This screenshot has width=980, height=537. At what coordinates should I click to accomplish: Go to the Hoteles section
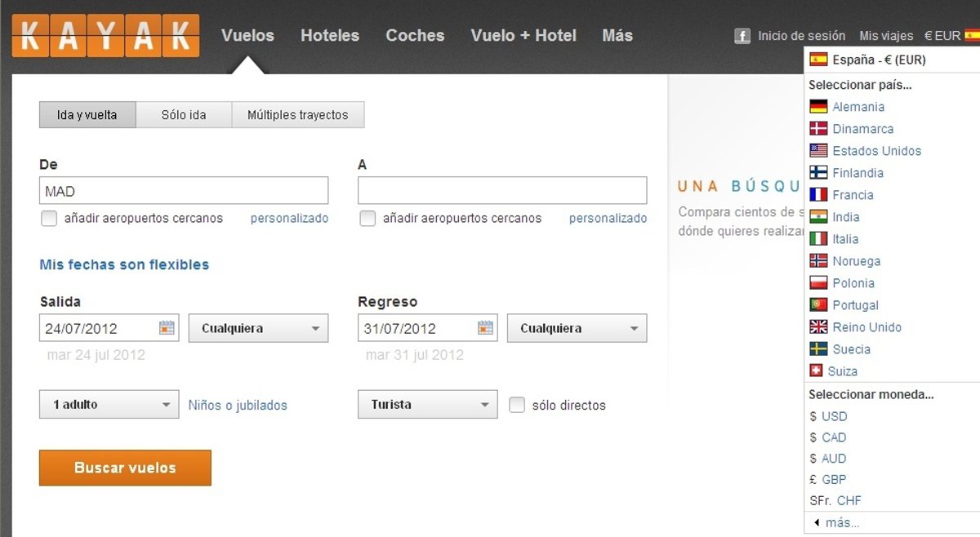[x=329, y=36]
